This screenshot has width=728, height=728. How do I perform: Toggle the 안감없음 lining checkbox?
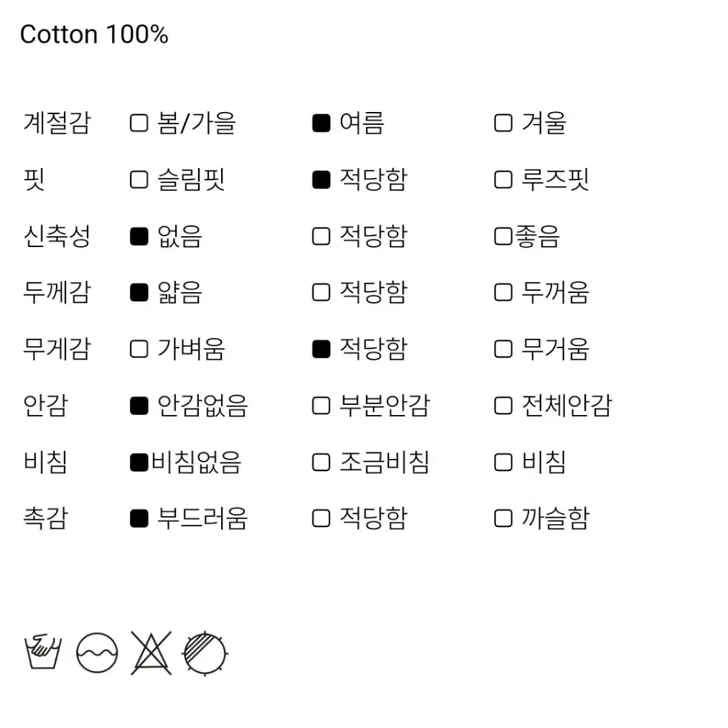pyautogui.click(x=139, y=406)
